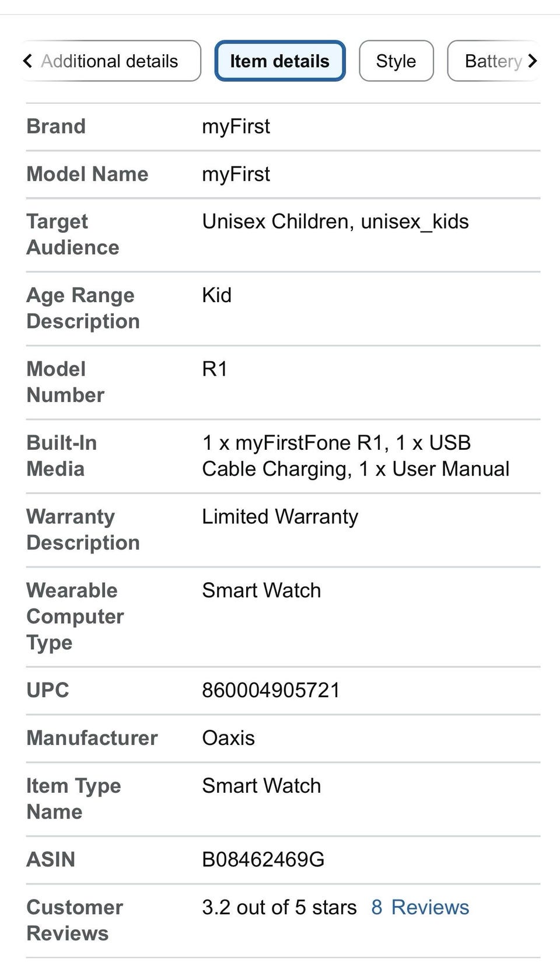Screen dimensions: 560x969
Task: Click the Limited Warranty description text
Action: pos(280,517)
